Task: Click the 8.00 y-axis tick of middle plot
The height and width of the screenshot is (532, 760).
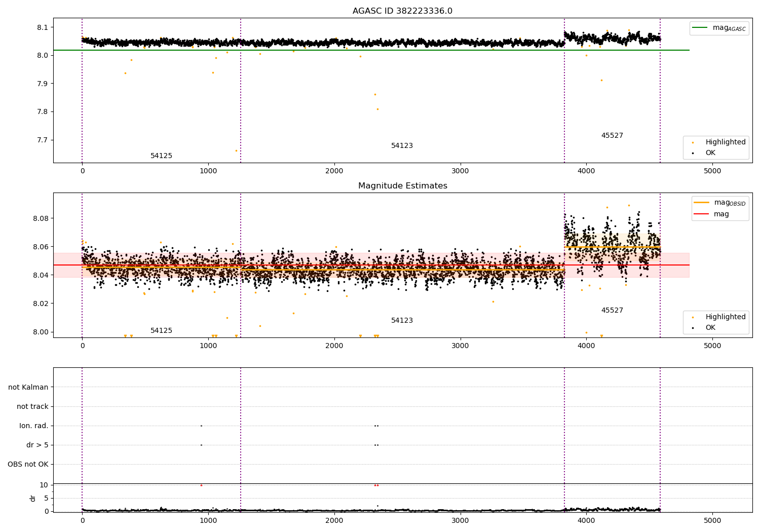Action: [x=40, y=332]
